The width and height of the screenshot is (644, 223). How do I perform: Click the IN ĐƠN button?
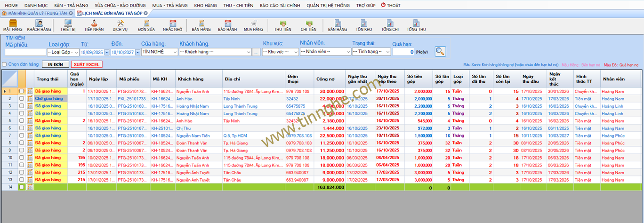tap(55, 64)
